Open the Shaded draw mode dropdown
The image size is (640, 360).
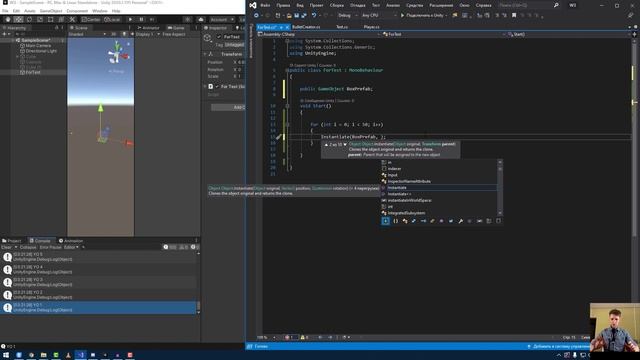(x=87, y=34)
